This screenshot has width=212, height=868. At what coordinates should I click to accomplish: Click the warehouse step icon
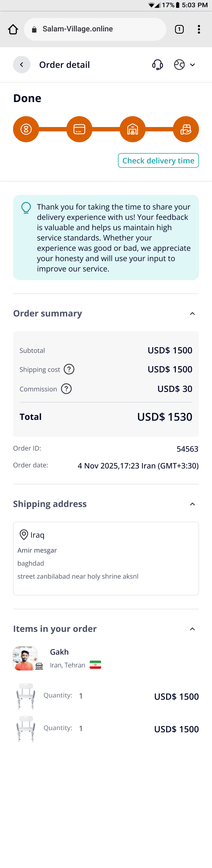(133, 129)
